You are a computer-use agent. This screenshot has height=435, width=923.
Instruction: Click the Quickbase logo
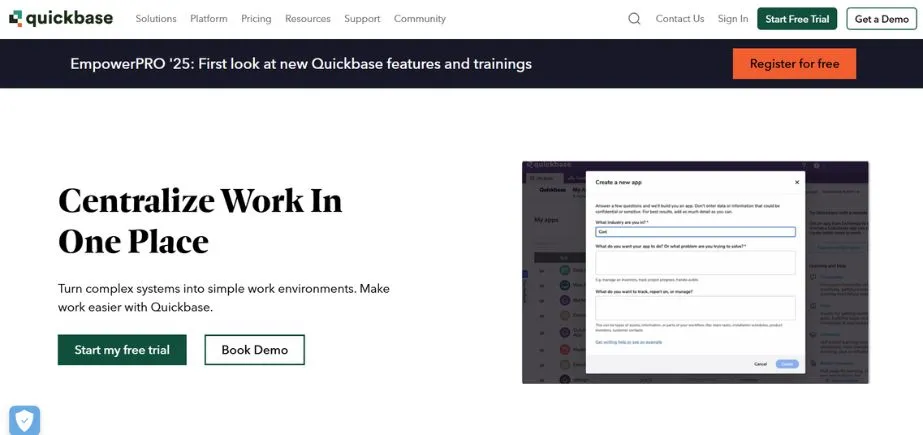(60, 18)
